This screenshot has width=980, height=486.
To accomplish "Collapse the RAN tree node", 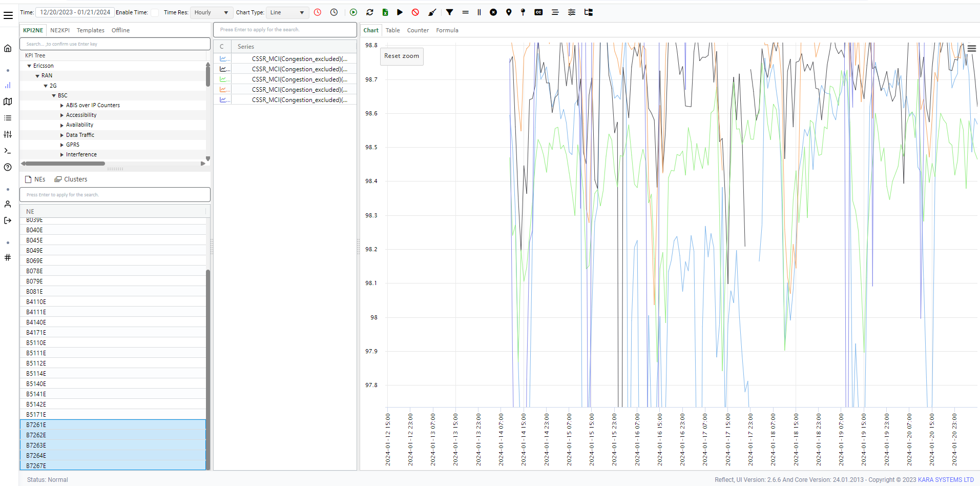I will pos(37,75).
